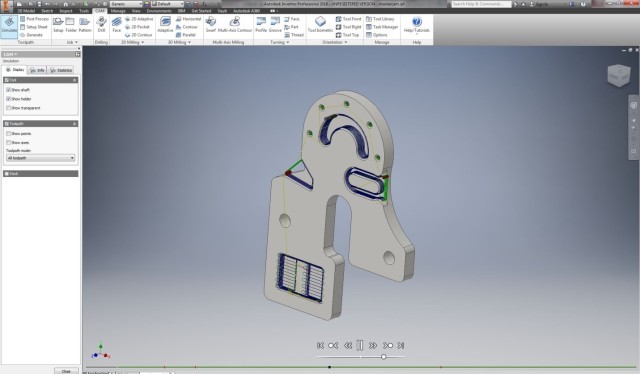Set Tool Top orientation
Screen dimensions: 640x374
[347, 35]
